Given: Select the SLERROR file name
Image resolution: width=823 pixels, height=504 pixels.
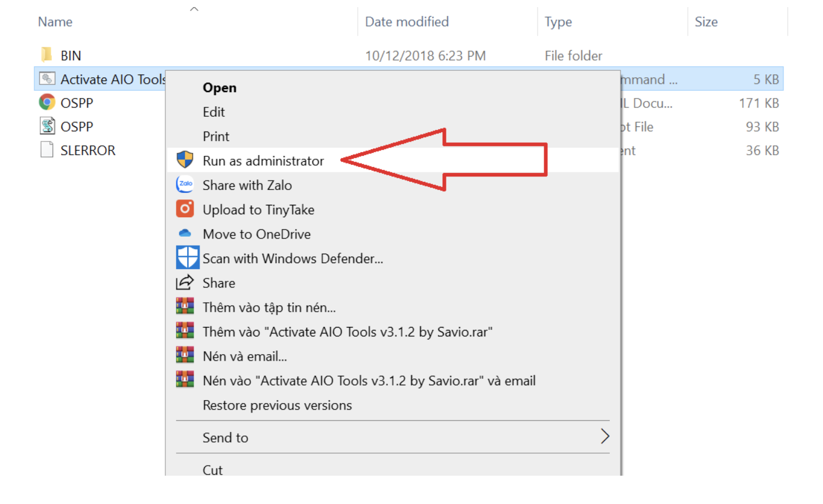Looking at the screenshot, I should click(x=88, y=150).
